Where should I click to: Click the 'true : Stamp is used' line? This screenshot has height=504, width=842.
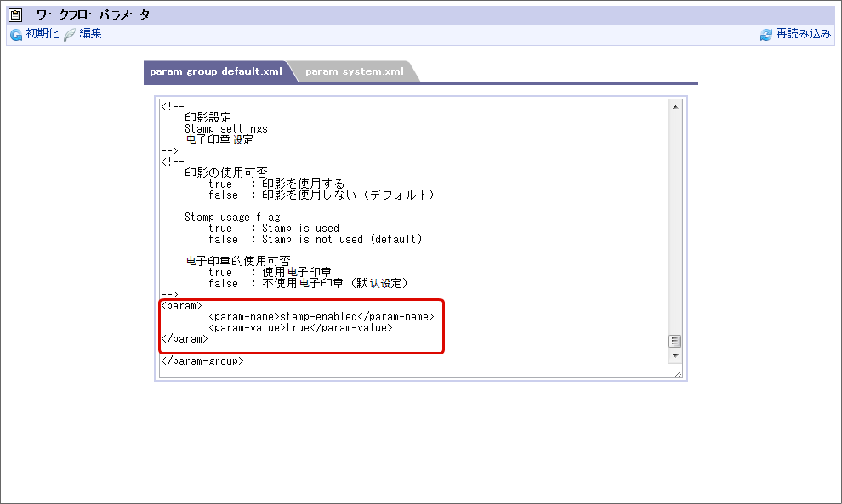click(274, 229)
